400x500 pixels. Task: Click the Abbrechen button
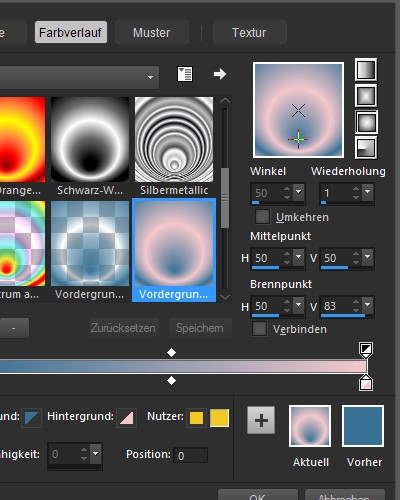click(344, 496)
